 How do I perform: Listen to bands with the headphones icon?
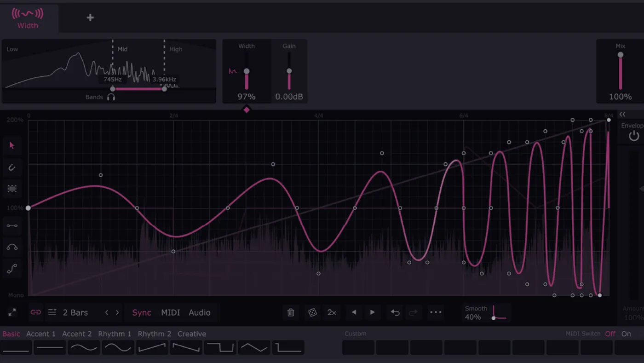pyautogui.click(x=111, y=97)
